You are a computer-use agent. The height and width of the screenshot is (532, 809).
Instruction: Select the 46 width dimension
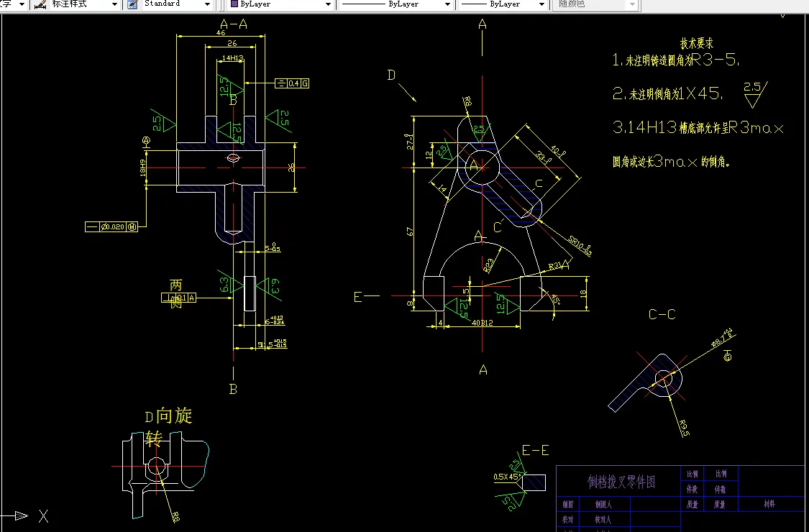pos(221,32)
